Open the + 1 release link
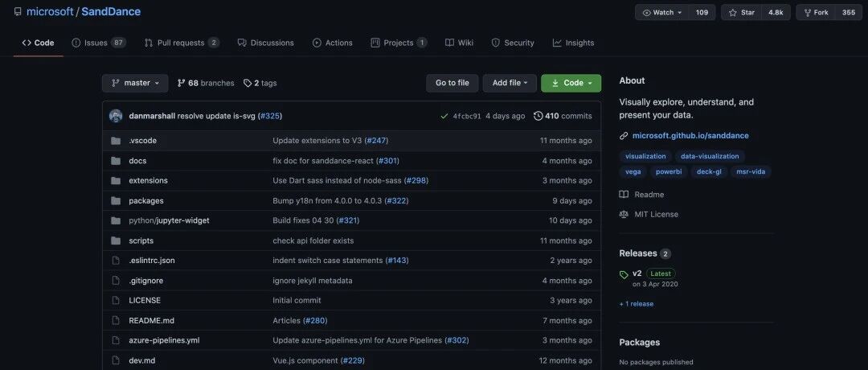Screen dimensions: 868x370 pos(636,303)
